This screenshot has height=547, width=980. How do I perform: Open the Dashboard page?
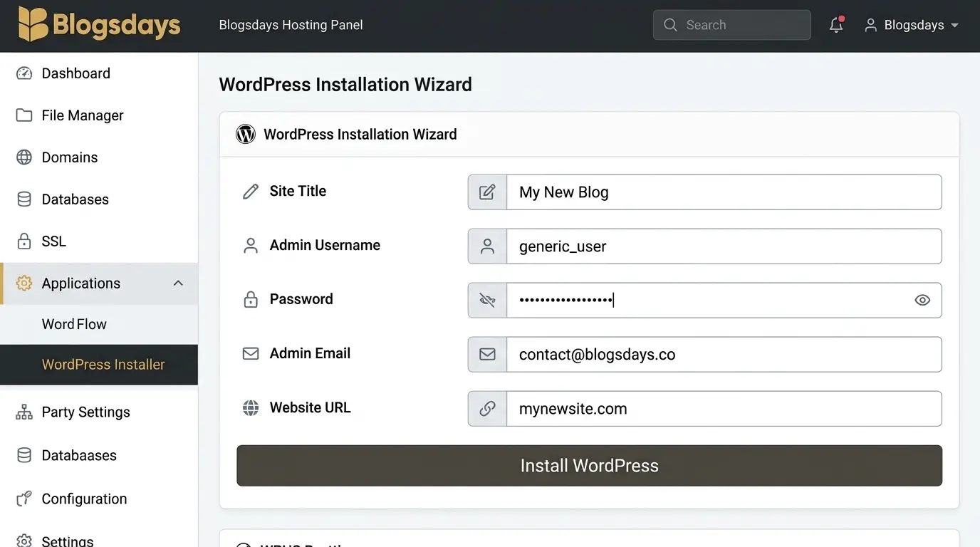pos(99,73)
